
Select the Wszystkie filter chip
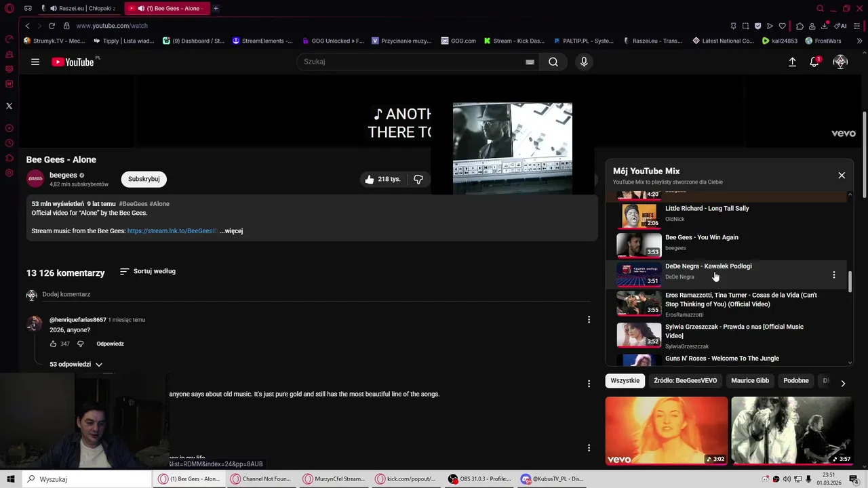(625, 381)
